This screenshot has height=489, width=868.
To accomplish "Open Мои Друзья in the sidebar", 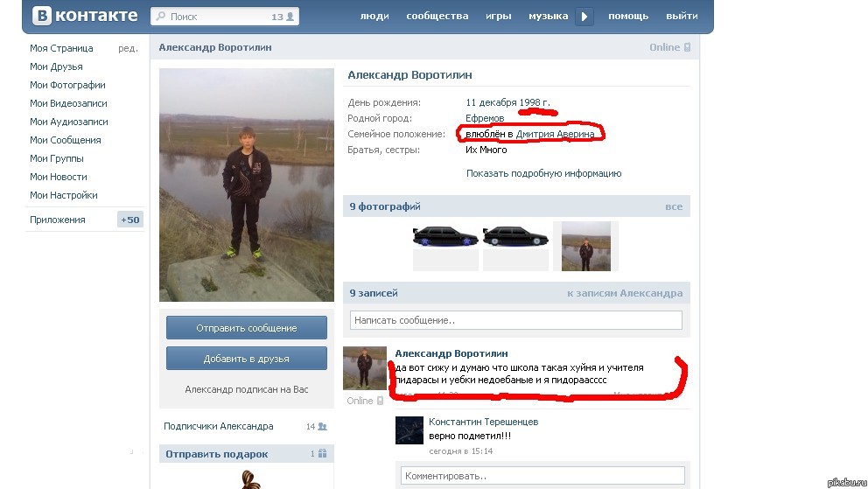I will point(56,66).
